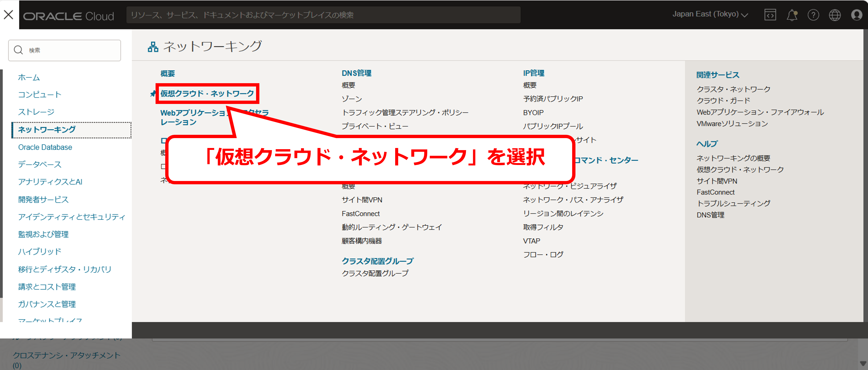Open Oracle Database menu category

pyautogui.click(x=45, y=147)
